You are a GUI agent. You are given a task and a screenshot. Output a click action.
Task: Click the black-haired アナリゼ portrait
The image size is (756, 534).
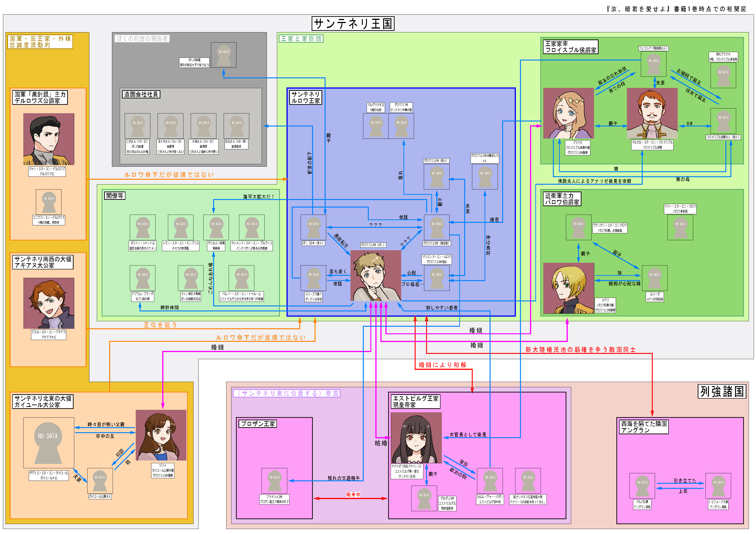pyautogui.click(x=416, y=438)
